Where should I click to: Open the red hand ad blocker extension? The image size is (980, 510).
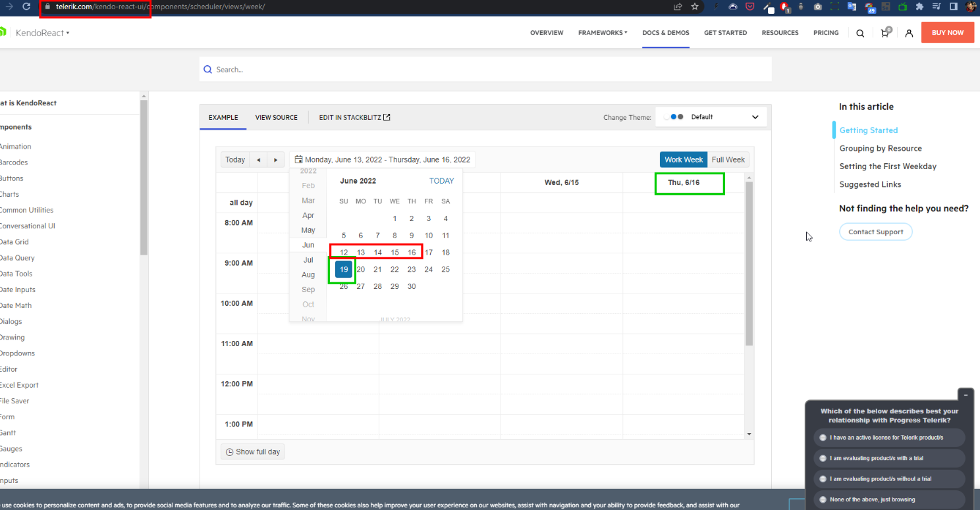click(x=785, y=7)
